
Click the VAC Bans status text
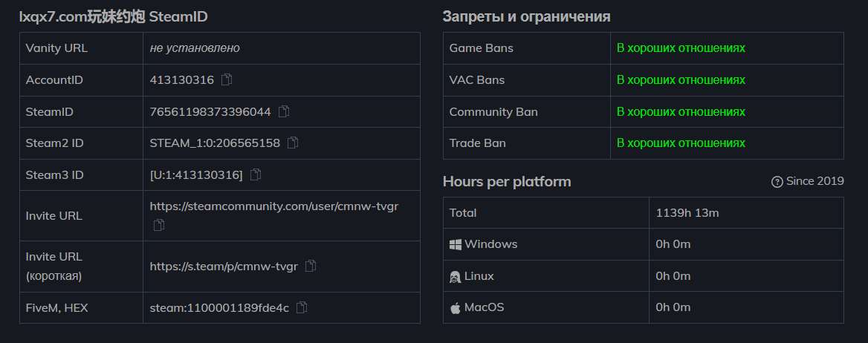click(681, 80)
